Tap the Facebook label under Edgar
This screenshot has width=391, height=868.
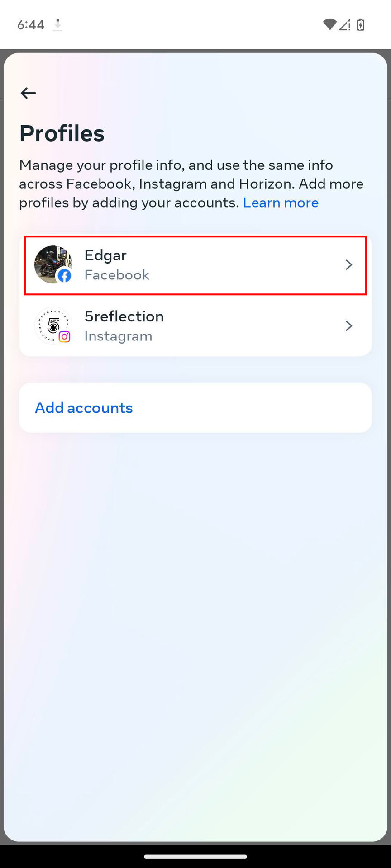(x=117, y=275)
